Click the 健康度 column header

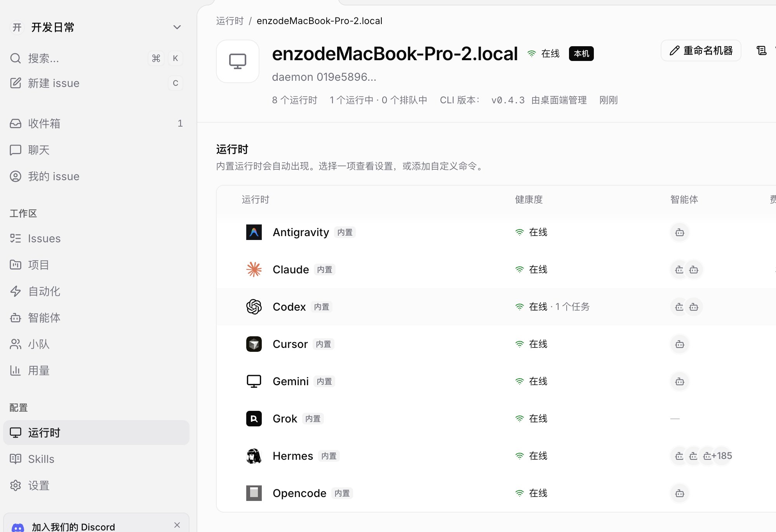click(529, 200)
